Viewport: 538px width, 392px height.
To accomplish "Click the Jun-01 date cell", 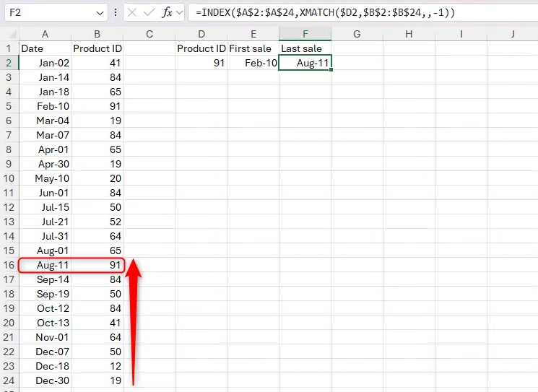I will coord(45,193).
